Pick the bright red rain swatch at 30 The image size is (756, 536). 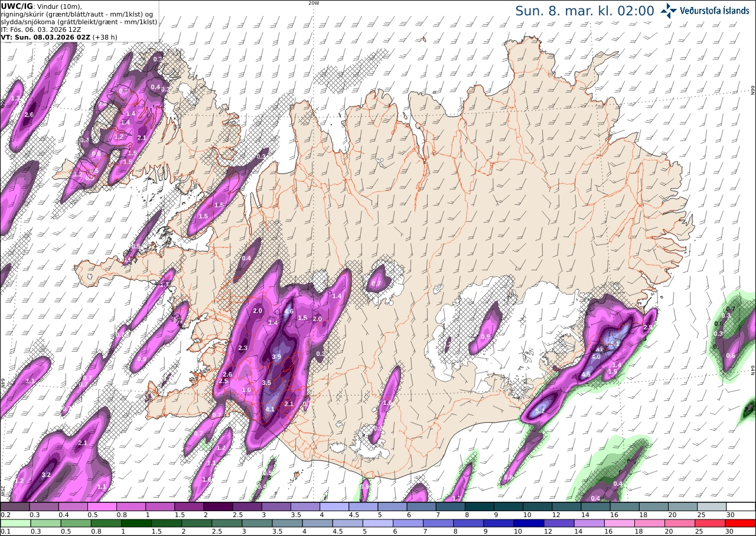coord(741,523)
